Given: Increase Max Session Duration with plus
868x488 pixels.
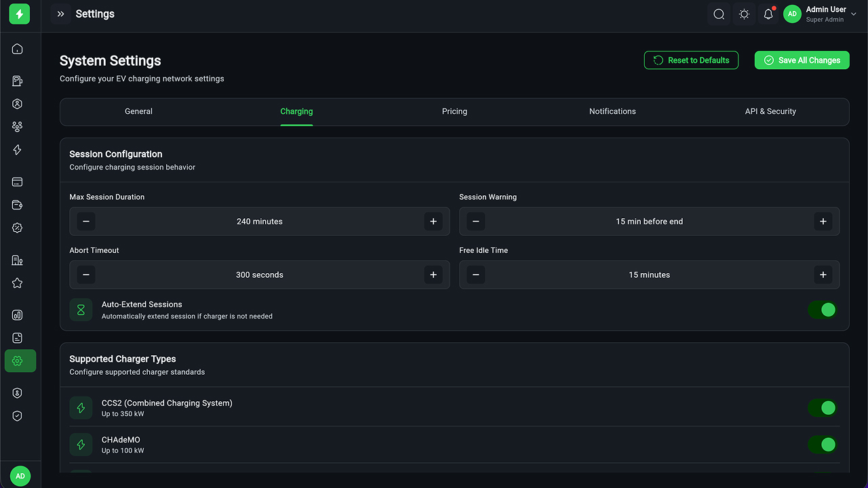Looking at the screenshot, I should 433,221.
